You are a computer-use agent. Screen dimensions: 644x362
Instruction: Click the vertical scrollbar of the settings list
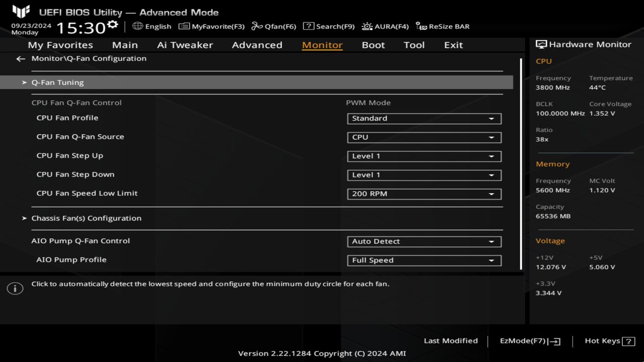[x=521, y=164]
